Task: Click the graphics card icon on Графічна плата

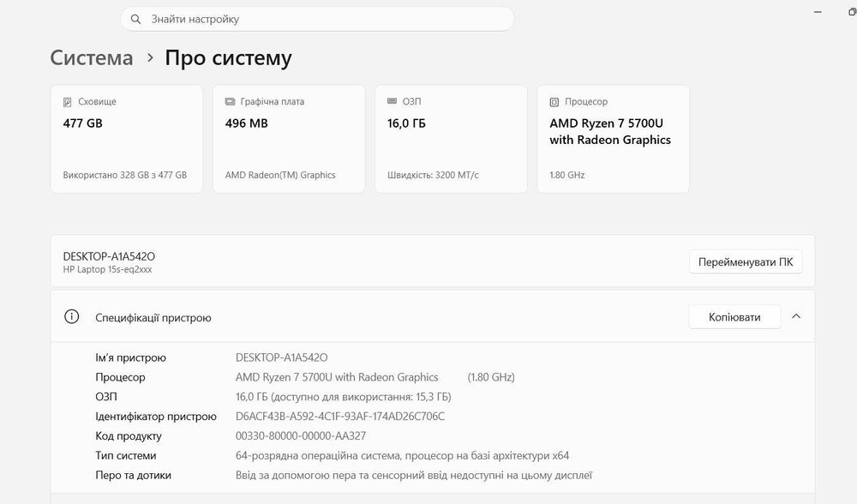Action: (x=230, y=102)
